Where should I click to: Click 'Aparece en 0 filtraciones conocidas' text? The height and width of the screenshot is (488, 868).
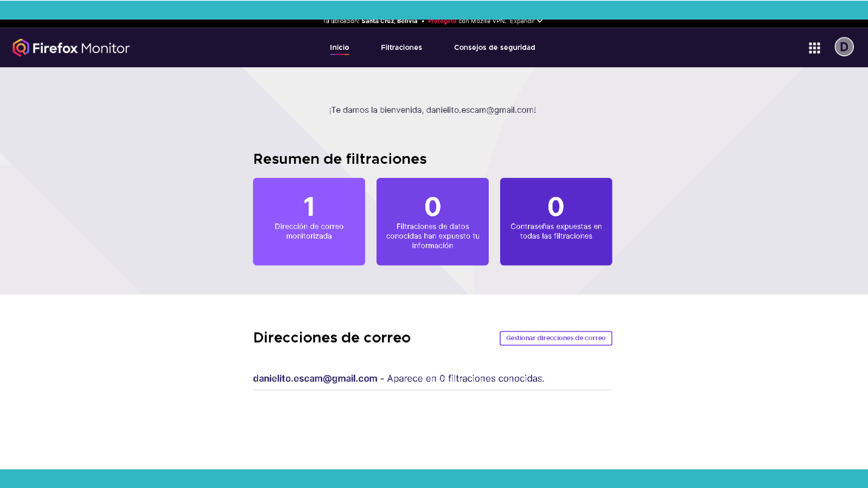[x=465, y=378]
